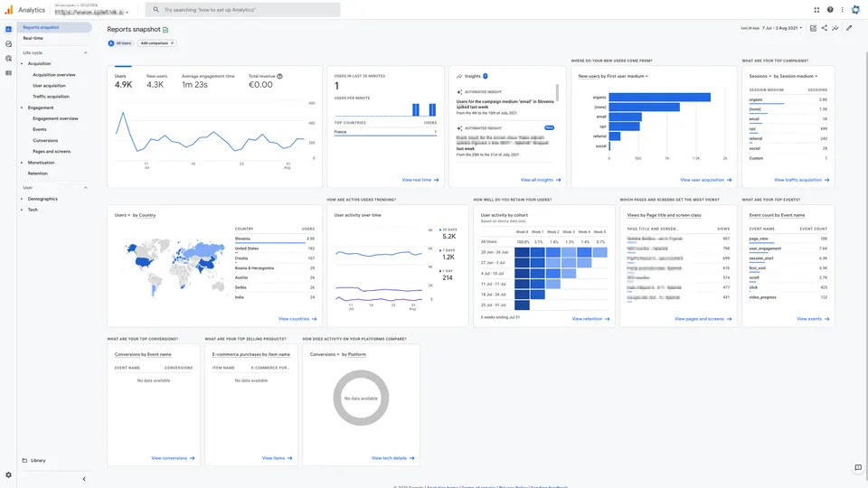Open the Configure icon in the left rail

[x=8, y=73]
